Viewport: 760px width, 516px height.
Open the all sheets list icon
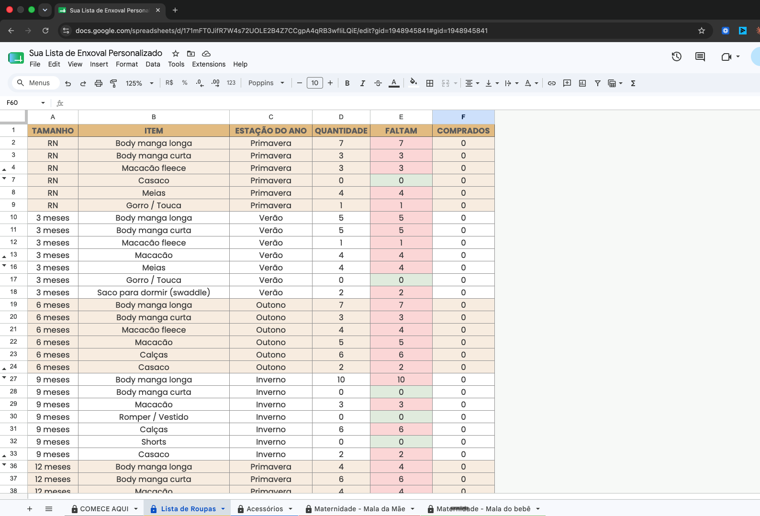[x=48, y=509]
